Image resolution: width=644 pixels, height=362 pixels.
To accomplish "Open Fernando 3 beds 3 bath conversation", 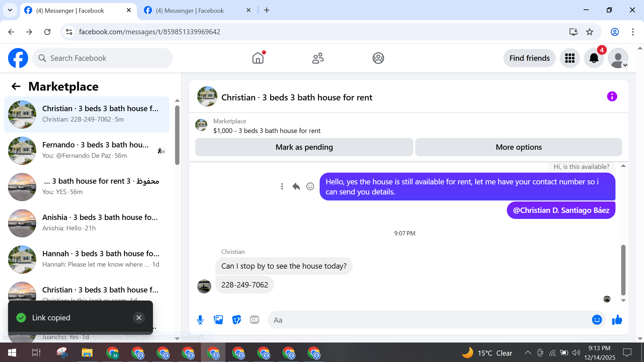I will [x=87, y=150].
